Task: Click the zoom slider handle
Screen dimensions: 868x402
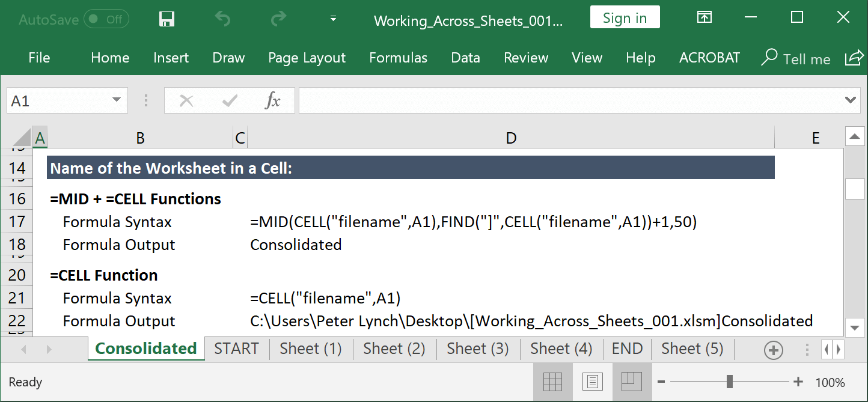Action: [x=729, y=382]
